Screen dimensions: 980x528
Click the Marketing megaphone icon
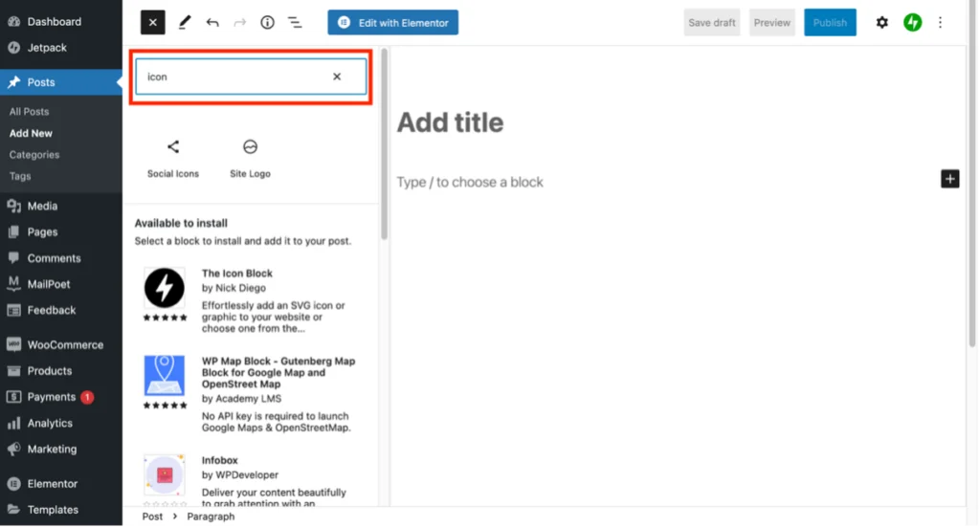13,450
